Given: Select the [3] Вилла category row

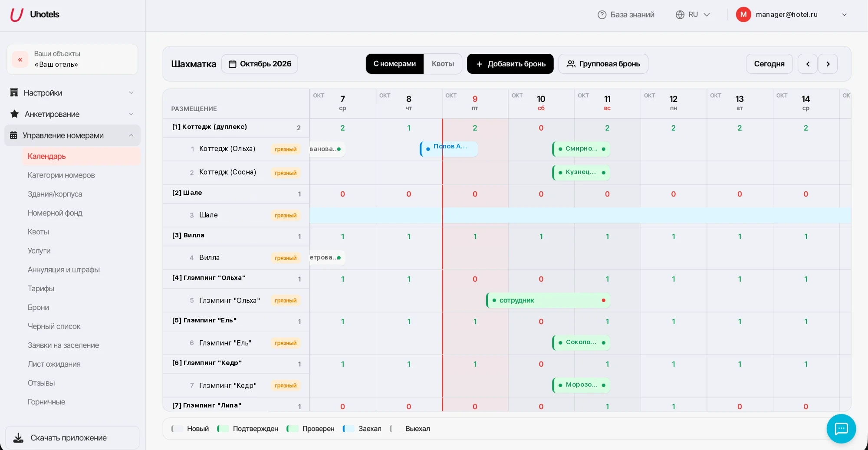Looking at the screenshot, I should pyautogui.click(x=236, y=236).
